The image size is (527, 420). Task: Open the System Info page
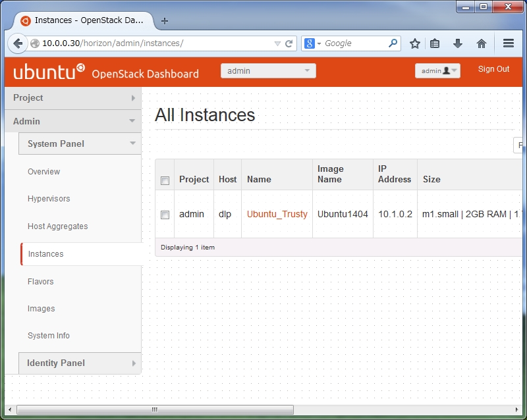(x=48, y=336)
